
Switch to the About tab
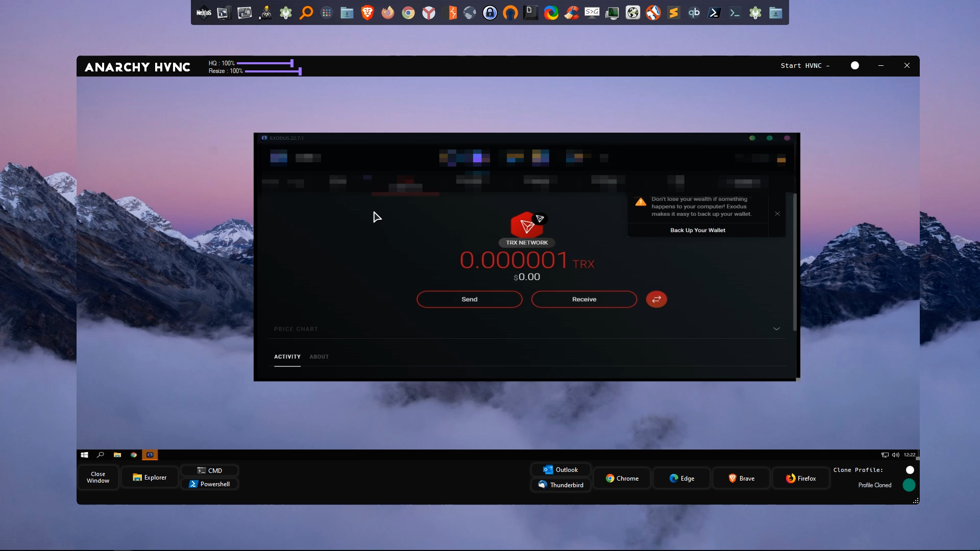pos(319,357)
